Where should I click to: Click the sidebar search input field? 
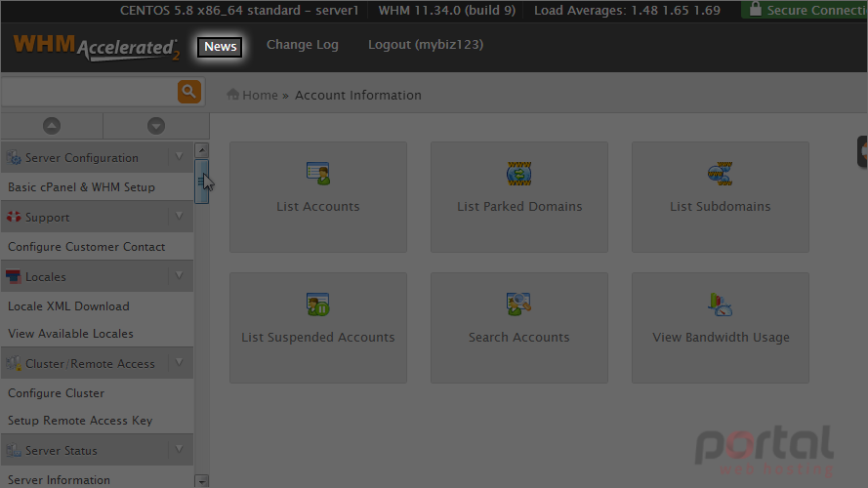point(90,92)
